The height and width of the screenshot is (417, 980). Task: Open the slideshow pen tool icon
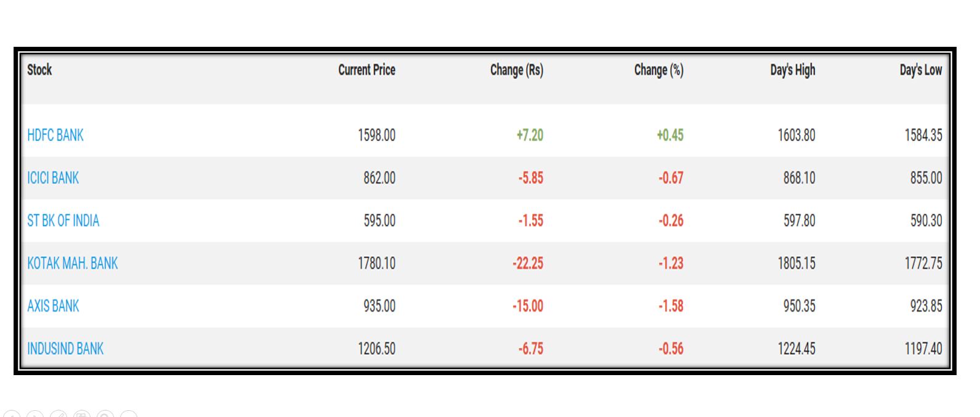[x=59, y=415]
